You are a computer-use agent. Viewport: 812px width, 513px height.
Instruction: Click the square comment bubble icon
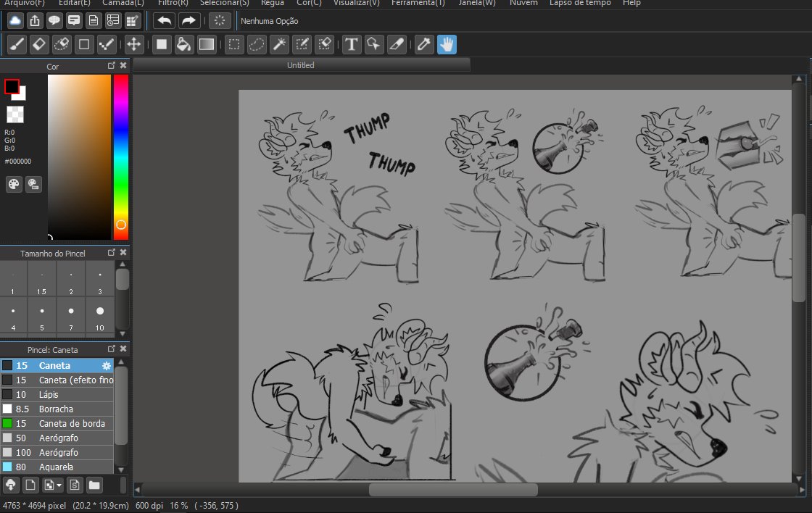pyautogui.click(x=74, y=21)
